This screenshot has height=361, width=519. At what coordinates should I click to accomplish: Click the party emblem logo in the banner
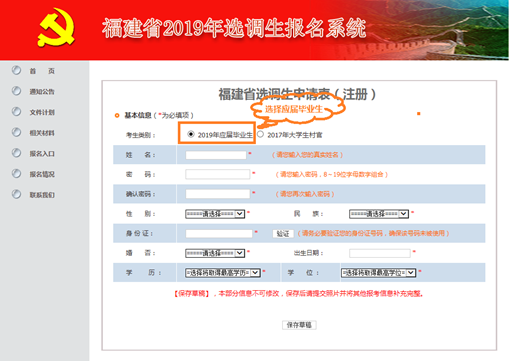[x=56, y=28]
